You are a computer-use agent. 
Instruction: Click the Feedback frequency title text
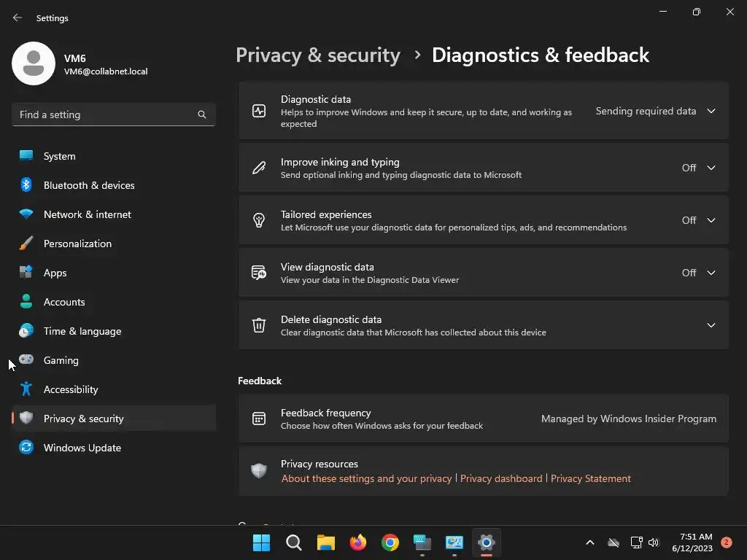click(326, 413)
